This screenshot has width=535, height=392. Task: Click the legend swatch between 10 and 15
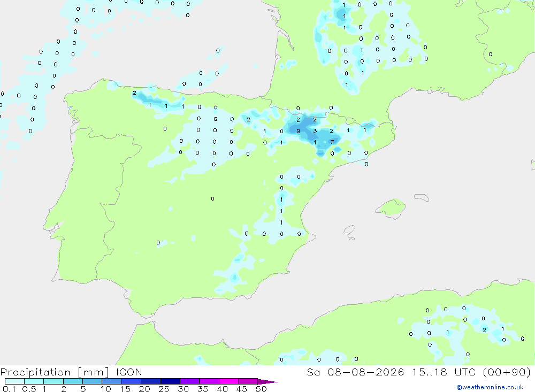(112, 381)
